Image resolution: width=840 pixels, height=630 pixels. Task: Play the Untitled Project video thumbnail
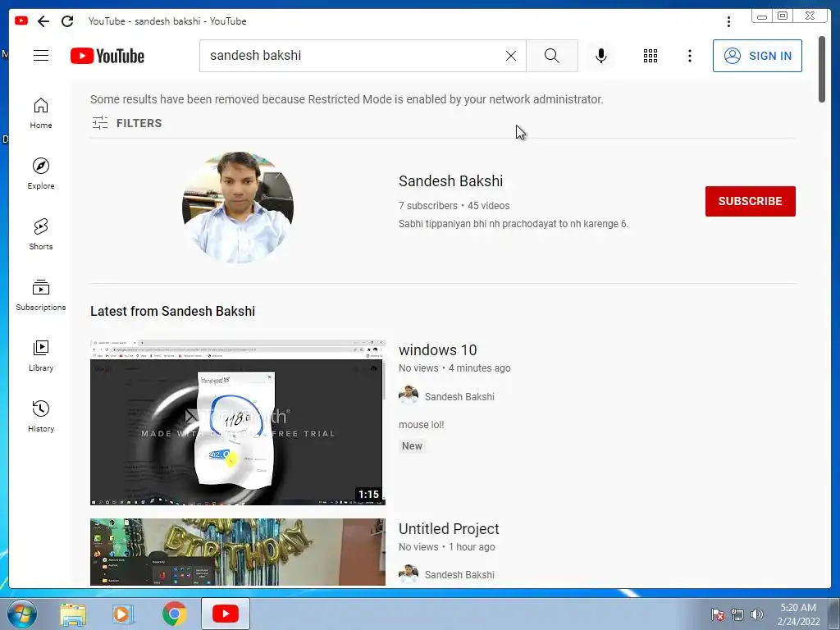tap(238, 552)
